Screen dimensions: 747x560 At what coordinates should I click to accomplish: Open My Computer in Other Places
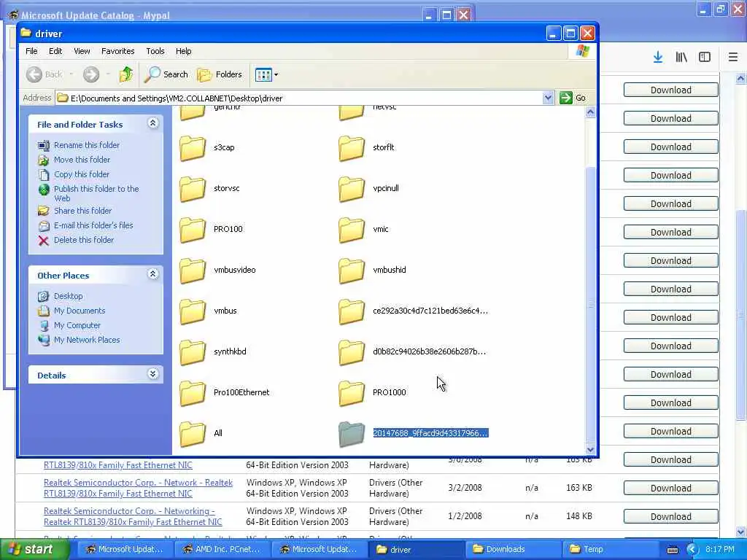(77, 326)
